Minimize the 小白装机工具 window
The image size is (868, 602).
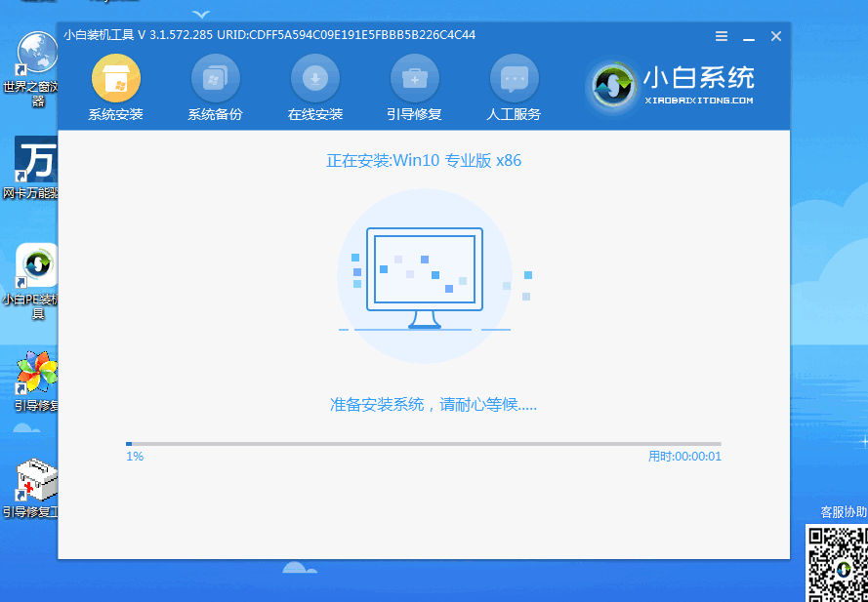[748, 36]
